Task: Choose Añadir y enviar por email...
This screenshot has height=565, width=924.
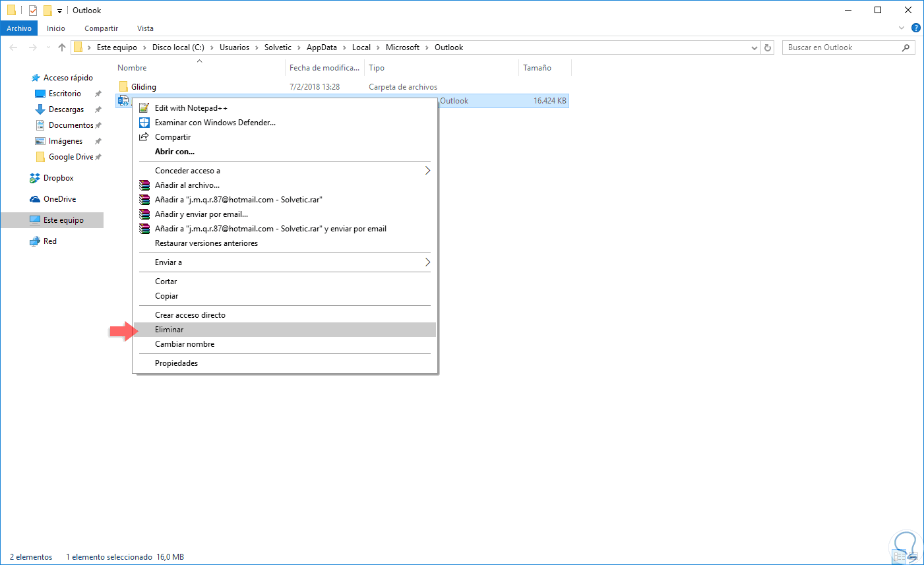Action: point(285,214)
